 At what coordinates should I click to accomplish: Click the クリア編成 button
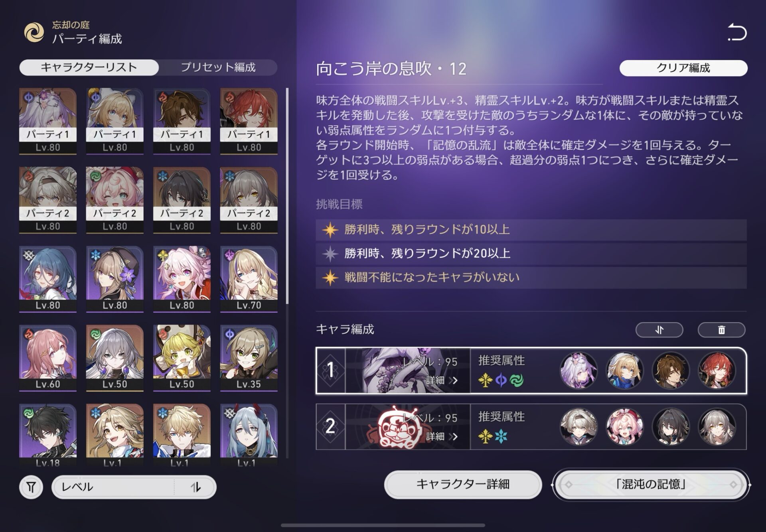point(683,68)
